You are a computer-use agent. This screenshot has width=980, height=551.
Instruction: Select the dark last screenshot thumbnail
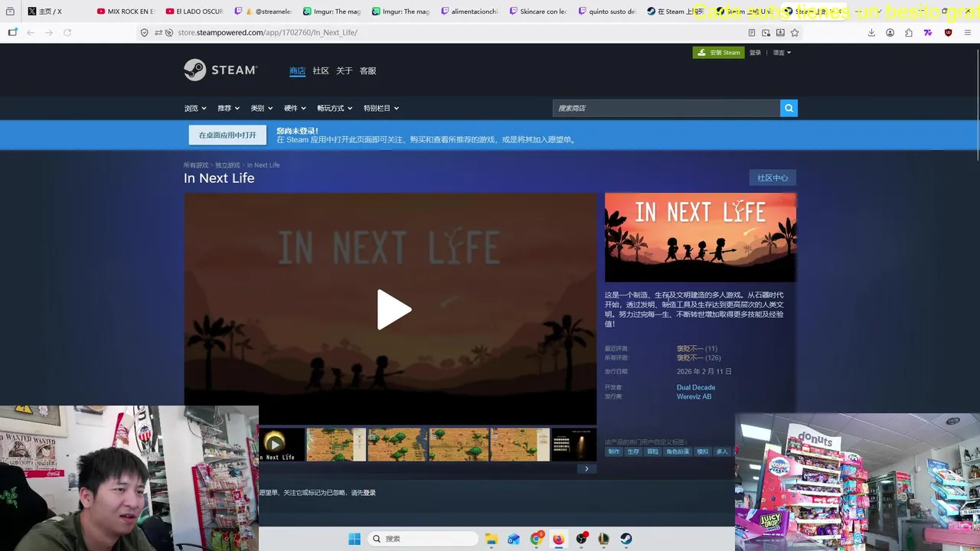tap(573, 445)
